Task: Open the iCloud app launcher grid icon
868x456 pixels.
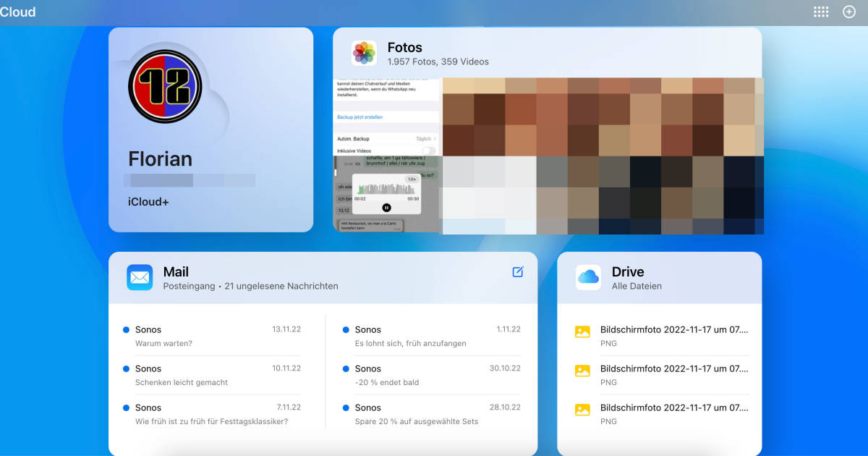Action: [820, 12]
